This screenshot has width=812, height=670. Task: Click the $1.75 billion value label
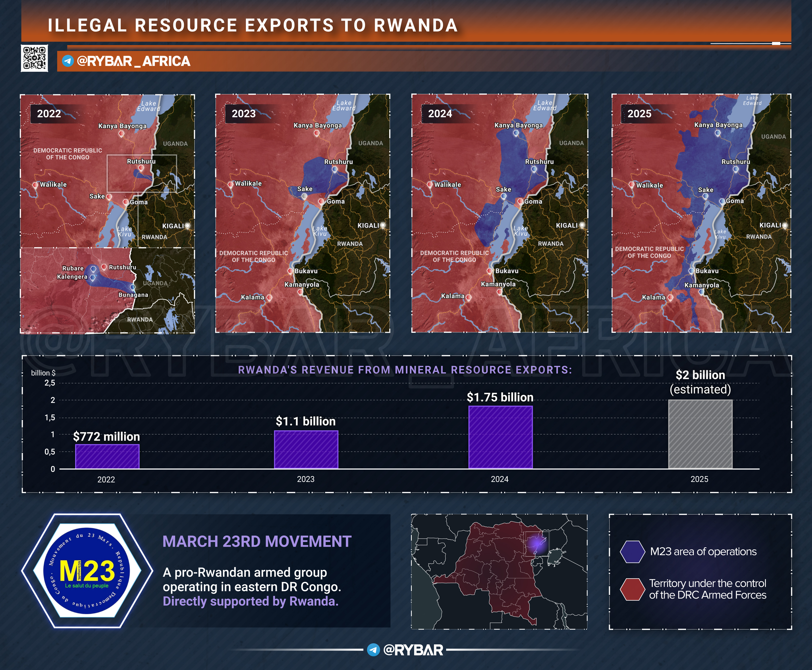500,397
